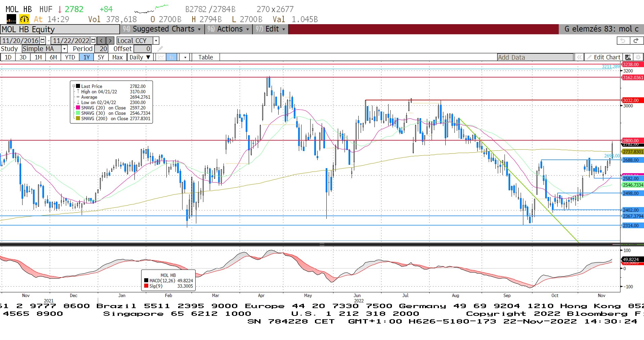The width and height of the screenshot is (644, 340).
Task: Shift the date range forward
Action: [110, 41]
